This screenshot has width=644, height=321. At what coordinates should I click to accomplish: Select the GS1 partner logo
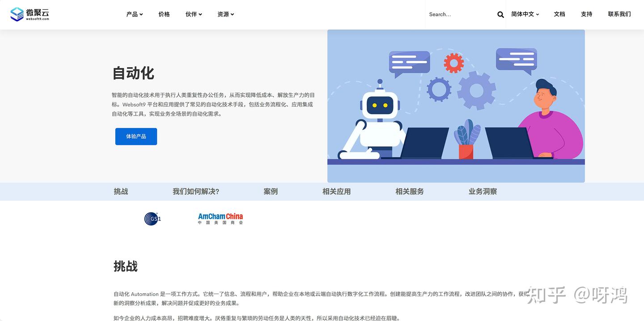click(x=152, y=218)
